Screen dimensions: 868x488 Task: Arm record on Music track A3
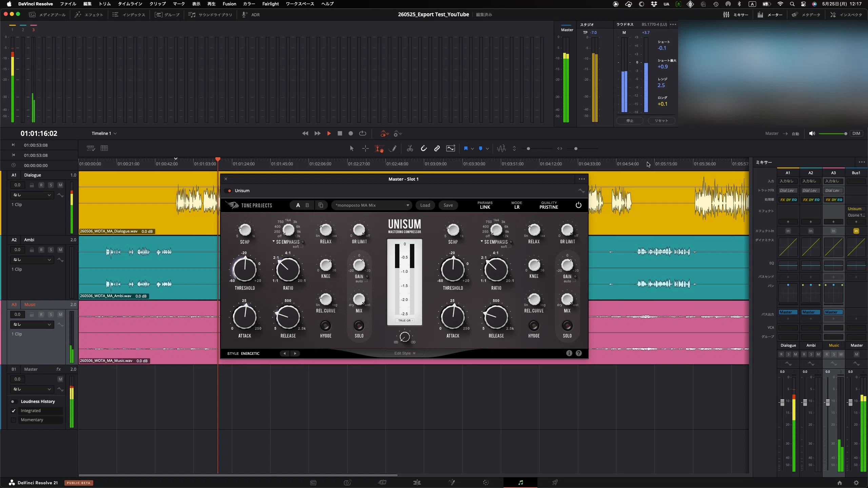[41, 314]
